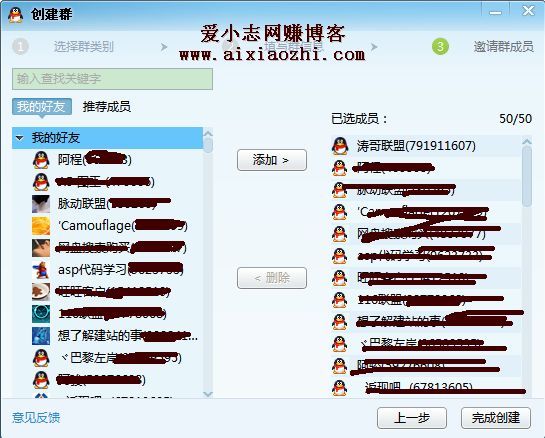Click the orange avatar beside 'Camouflage
Viewport: 545px width, 438px height.
(41, 226)
